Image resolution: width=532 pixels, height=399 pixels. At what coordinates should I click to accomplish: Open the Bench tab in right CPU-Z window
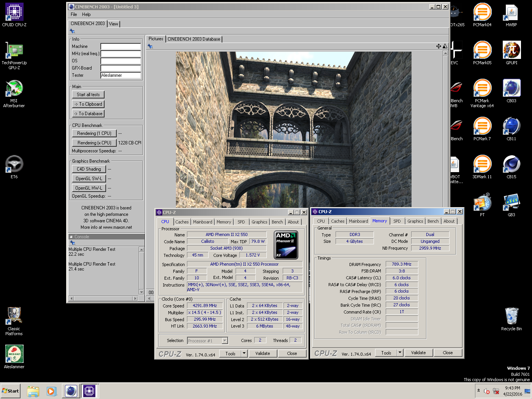point(433,221)
